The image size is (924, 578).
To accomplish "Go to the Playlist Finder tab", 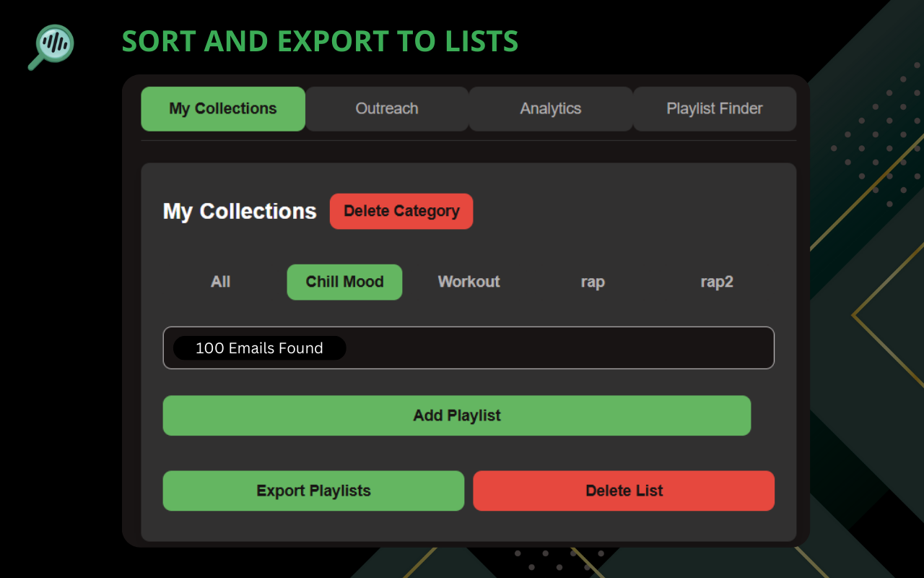I will coord(715,109).
